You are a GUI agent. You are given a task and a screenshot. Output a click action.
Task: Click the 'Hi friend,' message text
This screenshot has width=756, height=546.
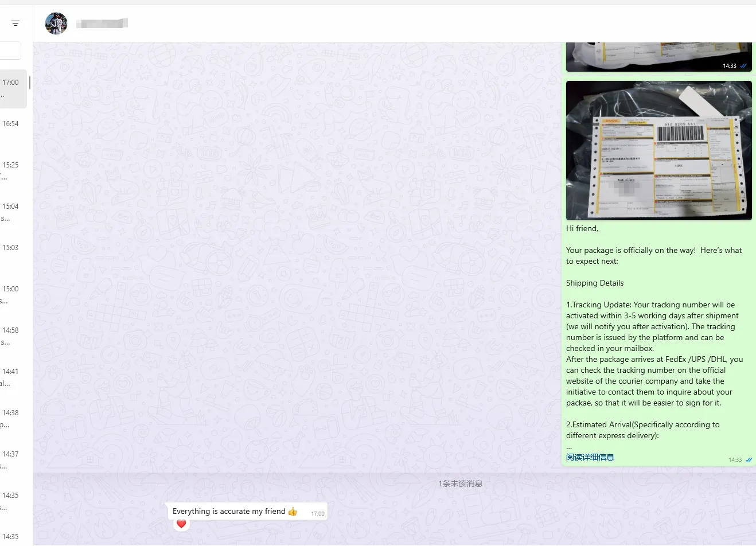point(582,228)
